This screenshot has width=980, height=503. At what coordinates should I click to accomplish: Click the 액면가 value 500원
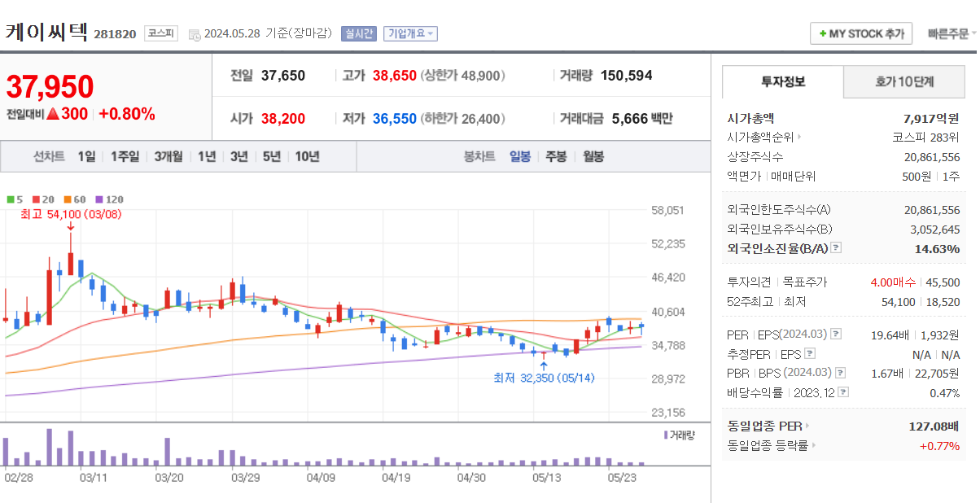click(916, 176)
